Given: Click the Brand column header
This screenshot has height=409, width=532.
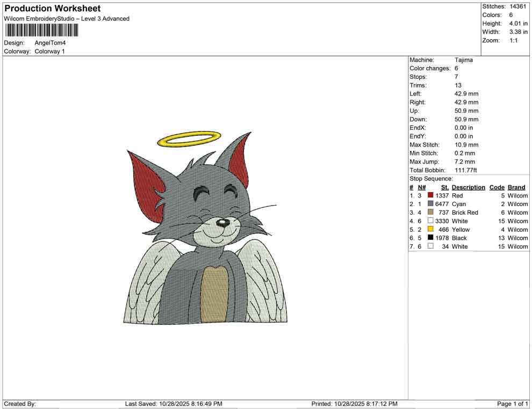Looking at the screenshot, I should [x=516, y=187].
